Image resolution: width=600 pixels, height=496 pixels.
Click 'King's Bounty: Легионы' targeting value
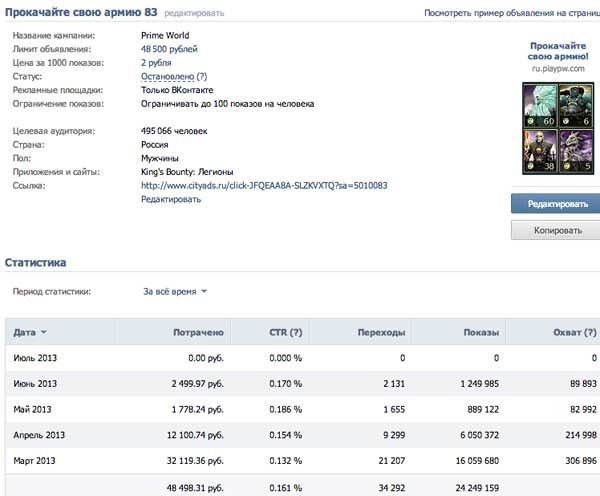coord(187,172)
